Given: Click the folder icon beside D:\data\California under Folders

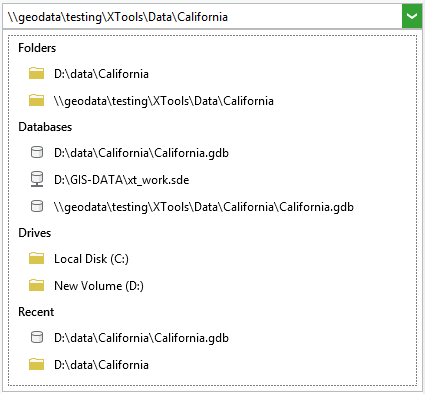Looking at the screenshot, I should click(x=36, y=73).
